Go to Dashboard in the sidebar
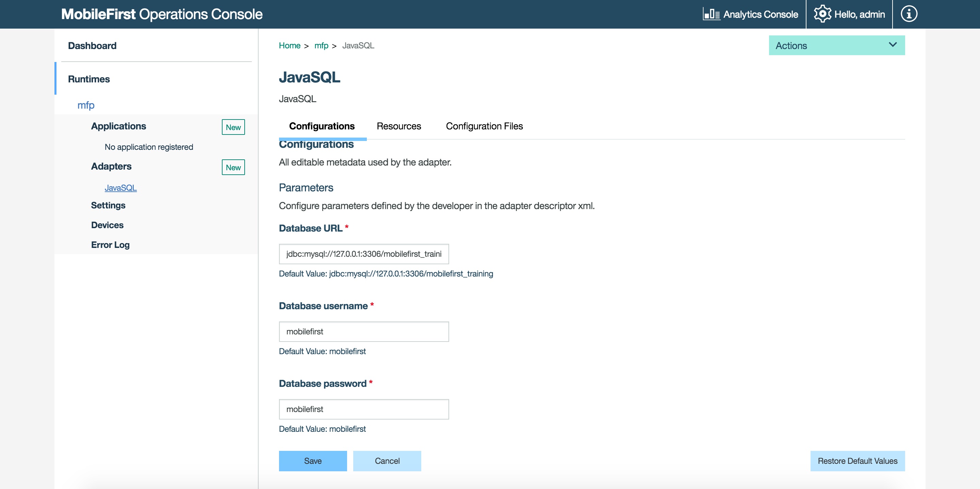The height and width of the screenshot is (489, 980). click(92, 46)
